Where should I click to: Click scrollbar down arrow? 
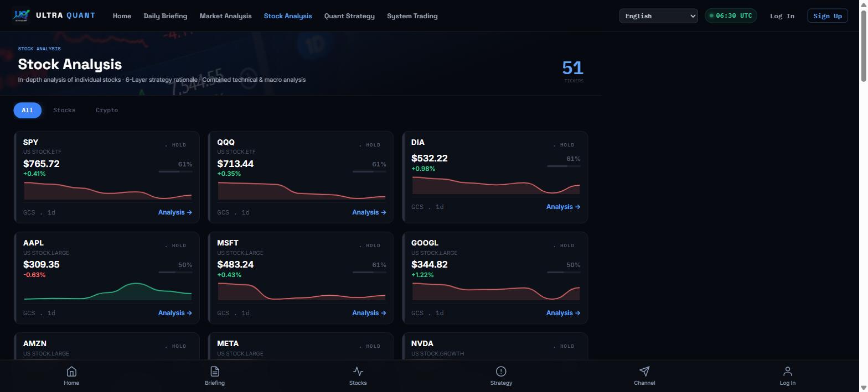(x=863, y=388)
